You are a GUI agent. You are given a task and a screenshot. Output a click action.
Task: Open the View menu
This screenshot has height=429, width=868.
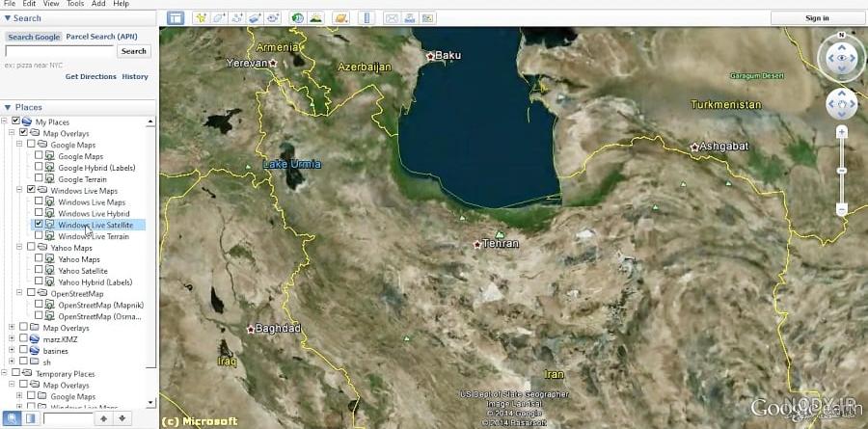51,3
